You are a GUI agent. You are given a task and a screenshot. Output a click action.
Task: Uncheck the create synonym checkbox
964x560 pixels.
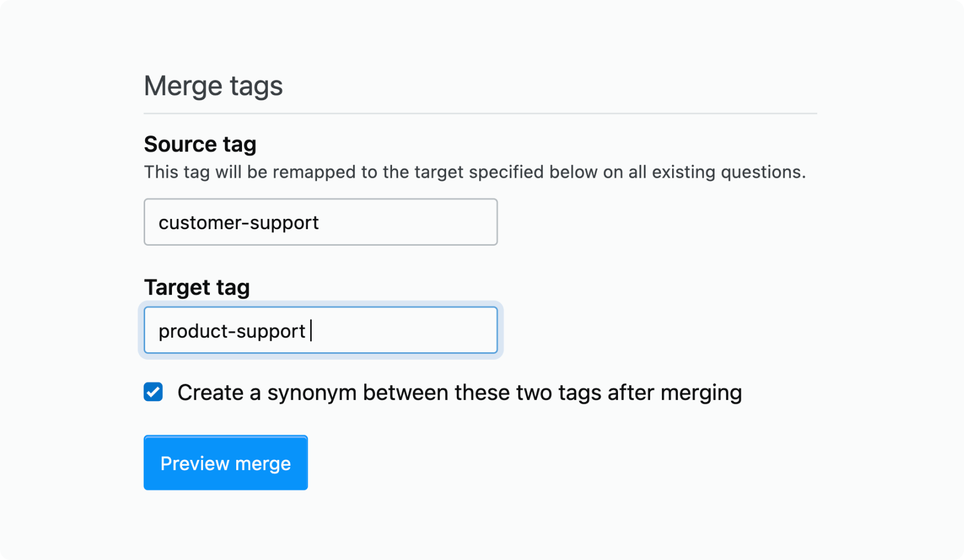click(153, 392)
